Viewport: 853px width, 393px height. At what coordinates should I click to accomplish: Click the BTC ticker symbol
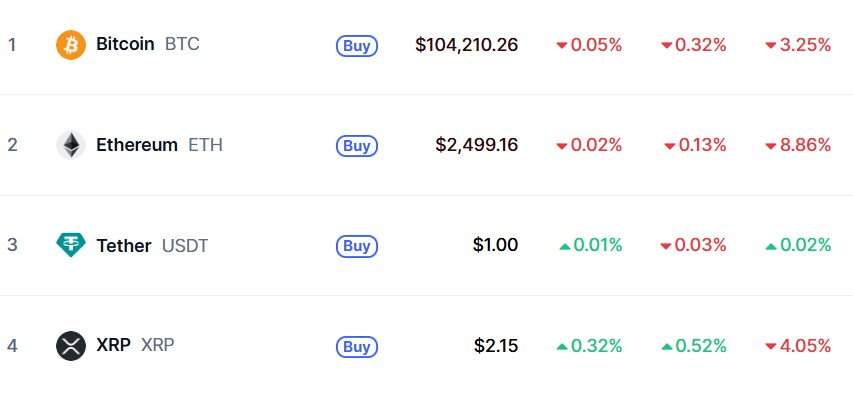click(182, 44)
